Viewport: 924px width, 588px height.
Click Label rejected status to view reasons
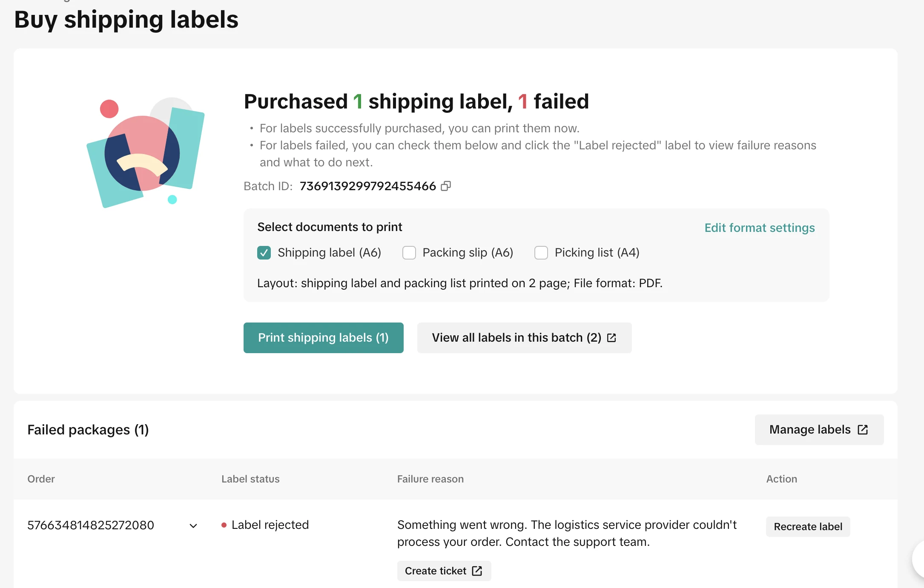point(270,525)
